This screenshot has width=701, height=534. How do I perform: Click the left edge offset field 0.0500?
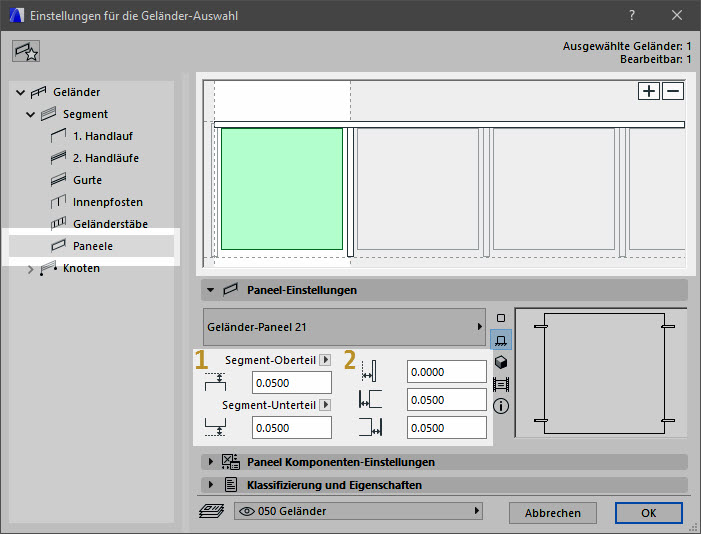click(447, 400)
